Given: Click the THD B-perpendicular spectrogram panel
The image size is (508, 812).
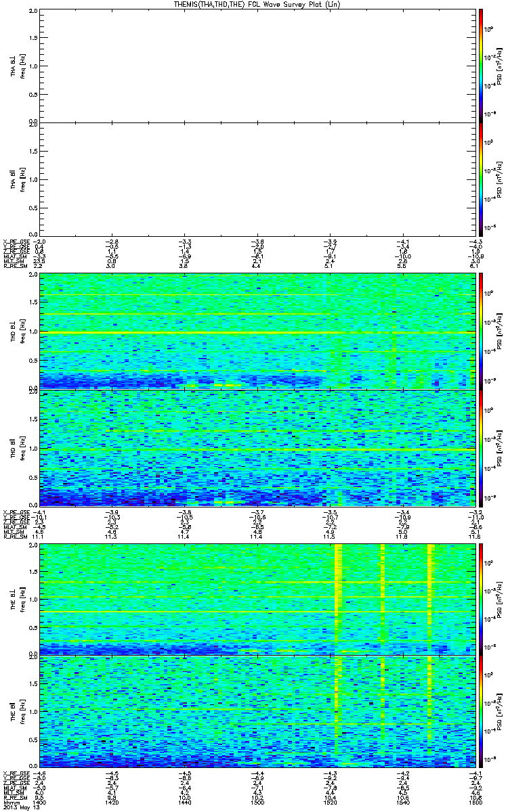Looking at the screenshot, I should tap(256, 332).
